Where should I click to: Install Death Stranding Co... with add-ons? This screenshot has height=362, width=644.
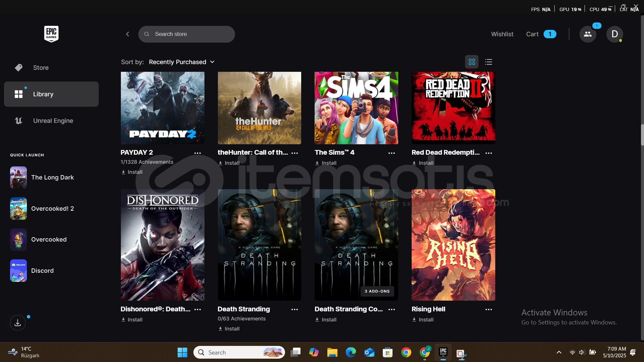point(326,320)
